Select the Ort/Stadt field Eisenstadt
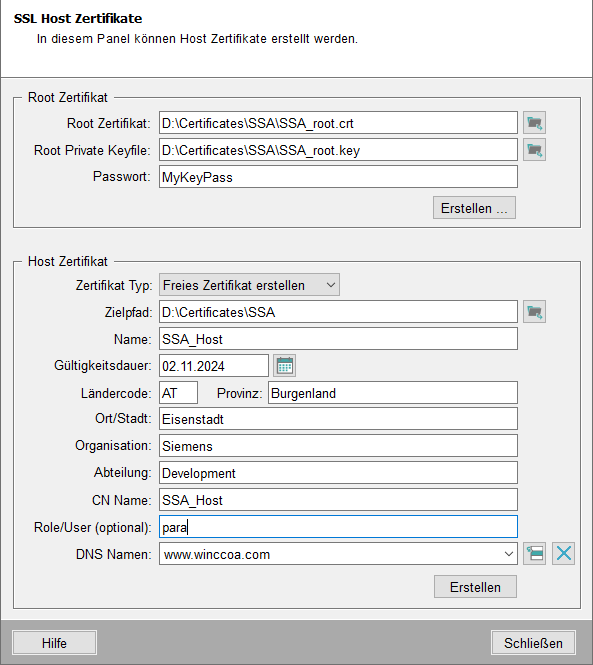 (x=338, y=419)
